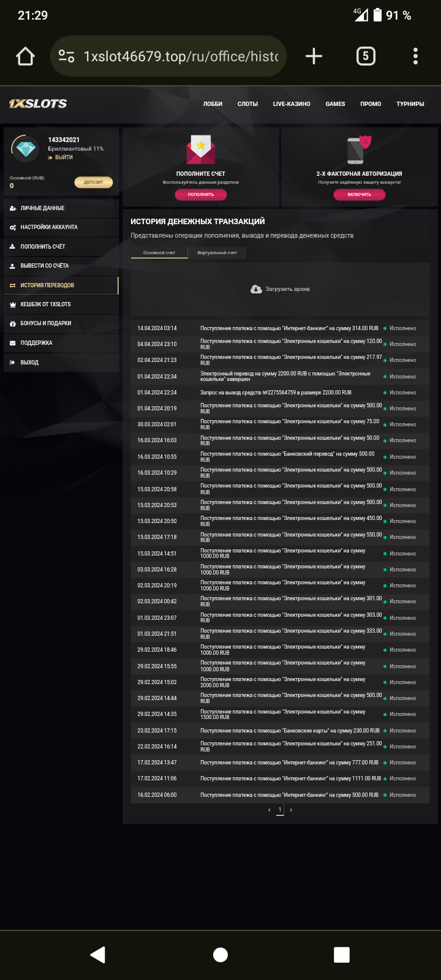Click the diamond status avatar icon
Viewport: 441px width, 980px height.
[26, 149]
